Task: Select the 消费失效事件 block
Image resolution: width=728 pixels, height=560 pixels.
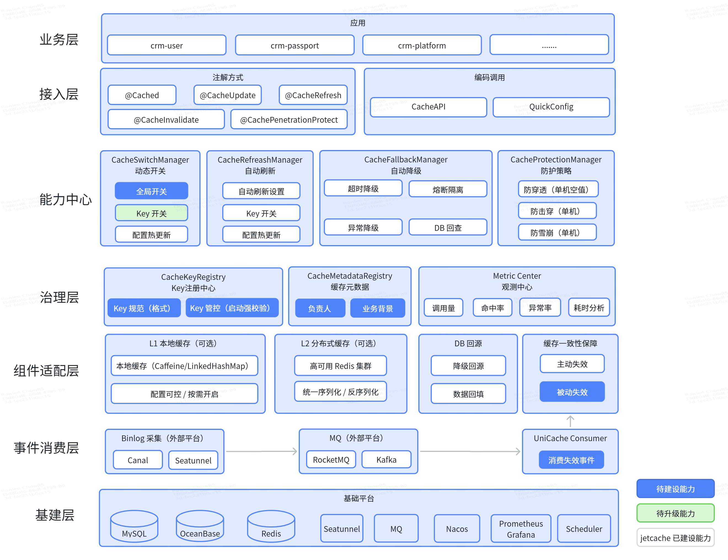Action: click(571, 460)
